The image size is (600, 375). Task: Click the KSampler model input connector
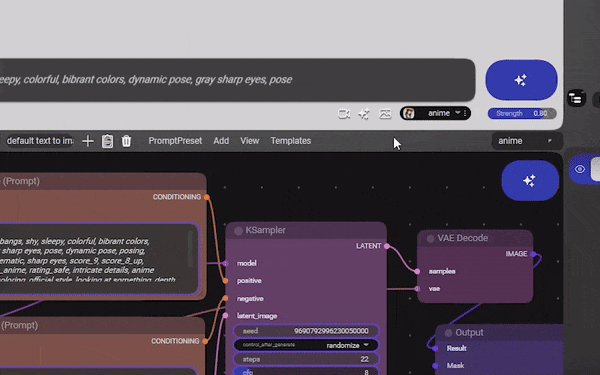225,263
